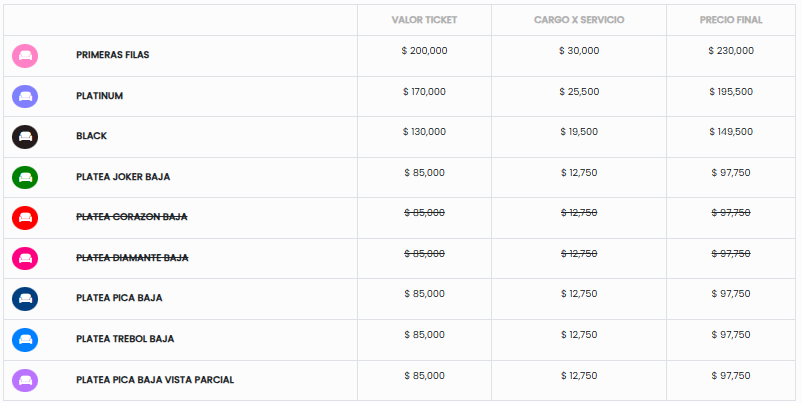Choose the green Platea Joker Baja icon
802x403 pixels.
(x=25, y=177)
